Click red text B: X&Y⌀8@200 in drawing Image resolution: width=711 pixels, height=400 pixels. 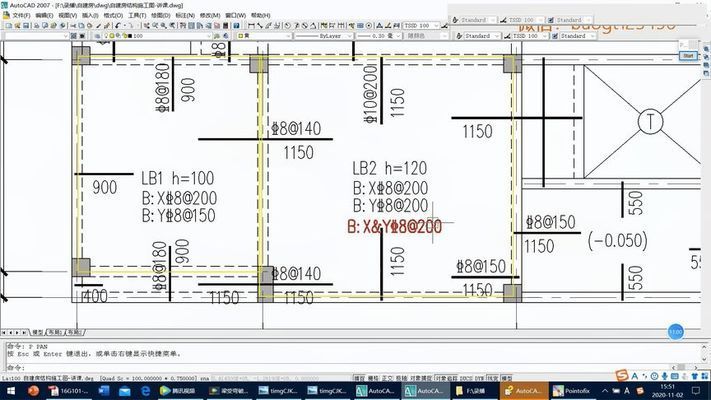point(394,227)
